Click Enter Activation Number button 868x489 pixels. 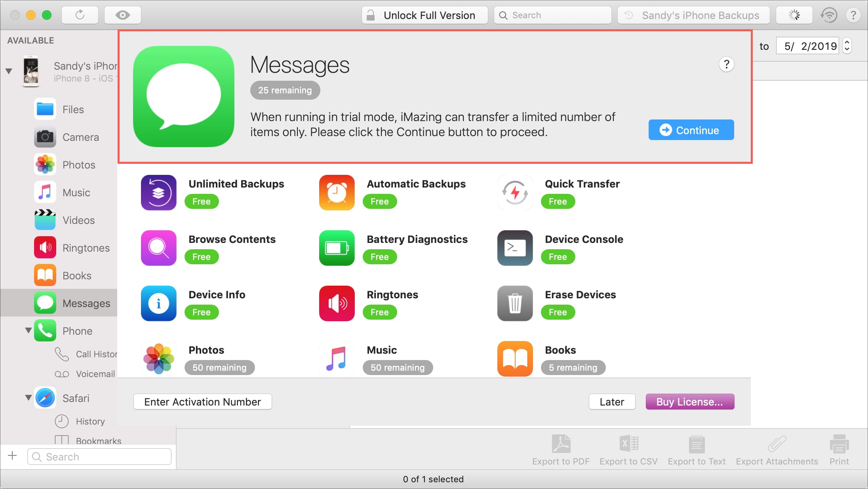tap(202, 402)
